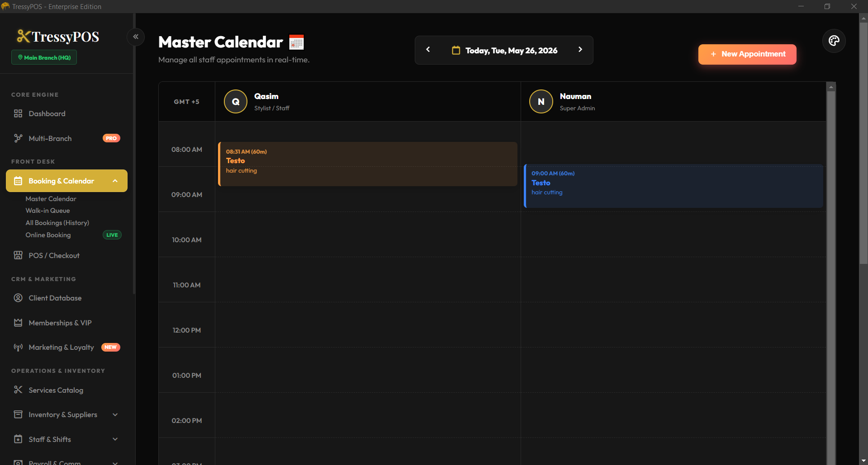
Task: Click the Marketing & Loyalty broadcast icon
Action: point(18,347)
